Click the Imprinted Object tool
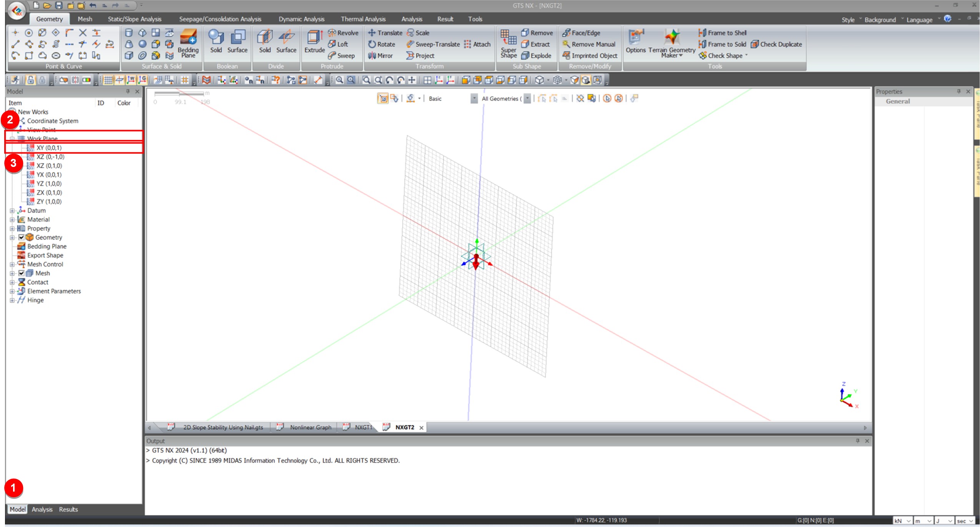Viewport: 980px width, 527px height. (x=590, y=56)
